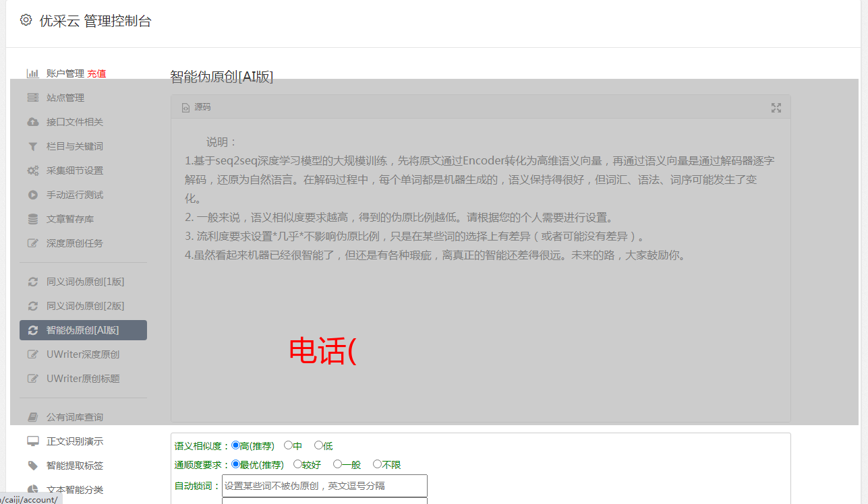
Task: Click the tag icon for 智能提取标签
Action: click(32, 466)
